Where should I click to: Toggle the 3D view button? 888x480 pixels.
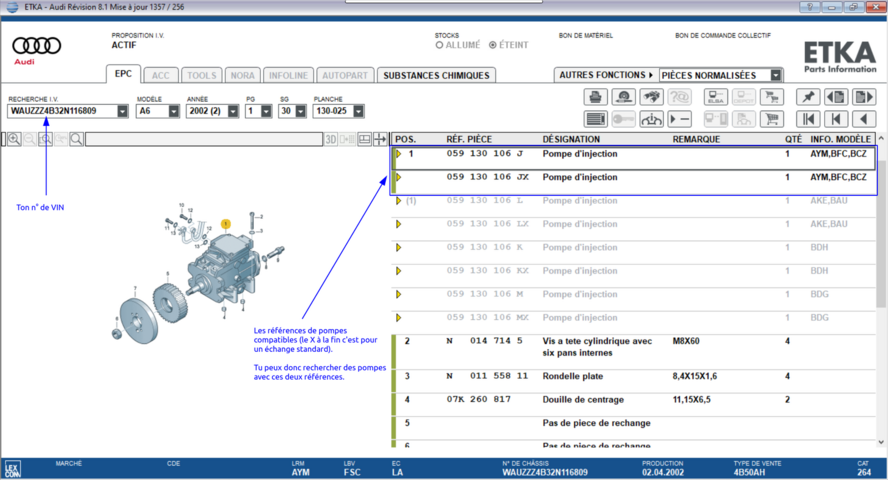[x=331, y=139]
